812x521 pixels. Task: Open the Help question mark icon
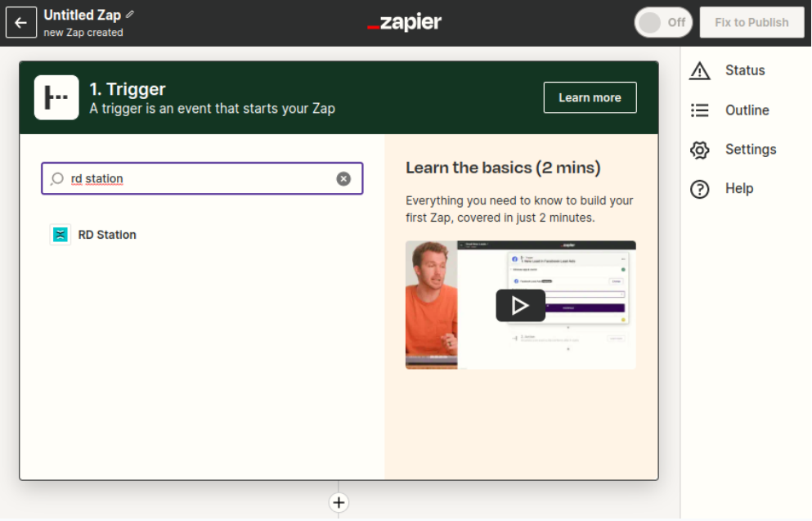point(700,188)
